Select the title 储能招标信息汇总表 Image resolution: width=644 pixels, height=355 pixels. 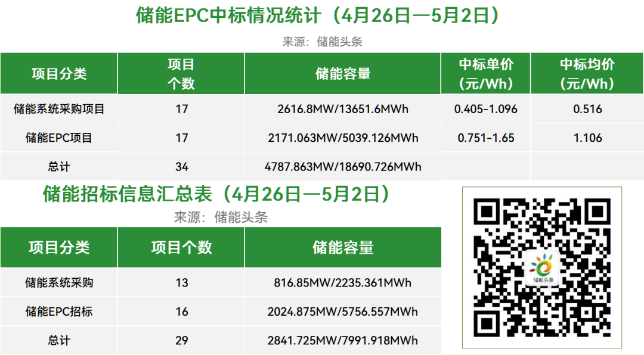click(x=217, y=194)
